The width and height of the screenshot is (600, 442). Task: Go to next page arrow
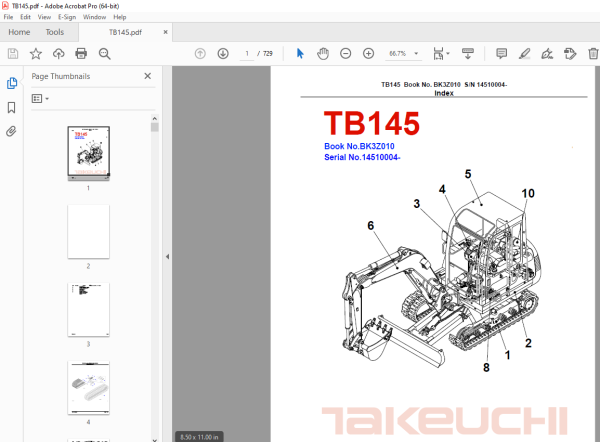[x=223, y=54]
